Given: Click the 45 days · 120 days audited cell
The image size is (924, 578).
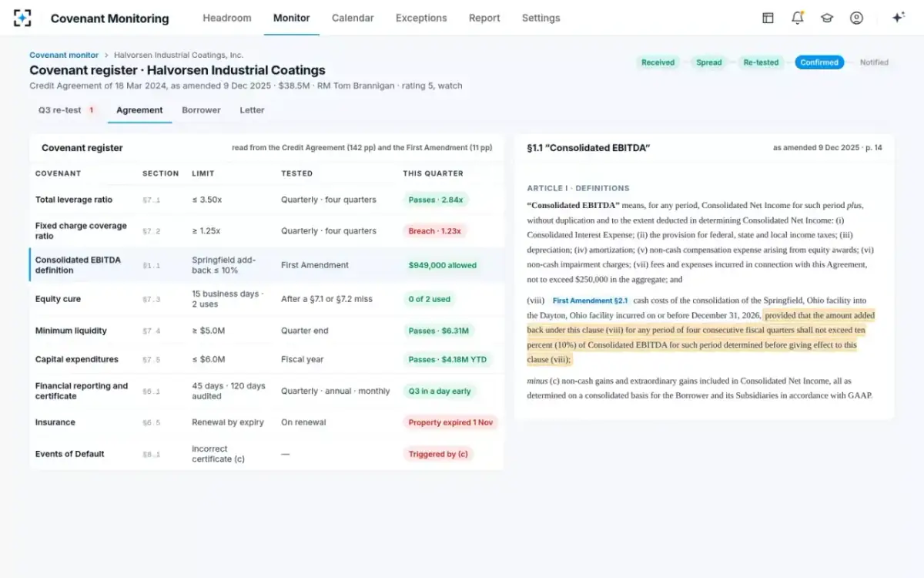Looking at the screenshot, I should (x=229, y=391).
